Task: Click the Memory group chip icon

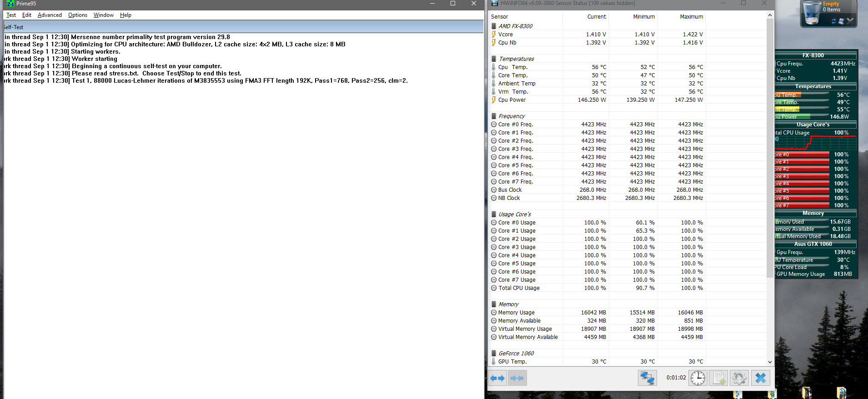Action: tap(494, 304)
